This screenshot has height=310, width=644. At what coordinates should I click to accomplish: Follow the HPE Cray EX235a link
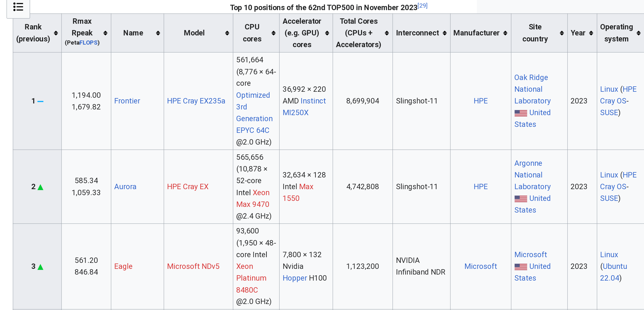tap(196, 101)
